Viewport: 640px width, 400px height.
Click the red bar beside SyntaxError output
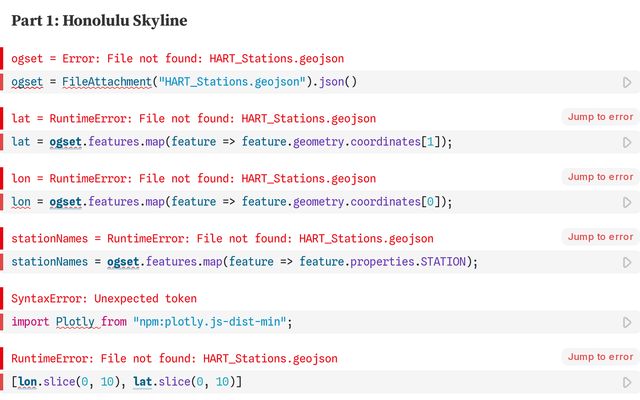tap(2, 298)
